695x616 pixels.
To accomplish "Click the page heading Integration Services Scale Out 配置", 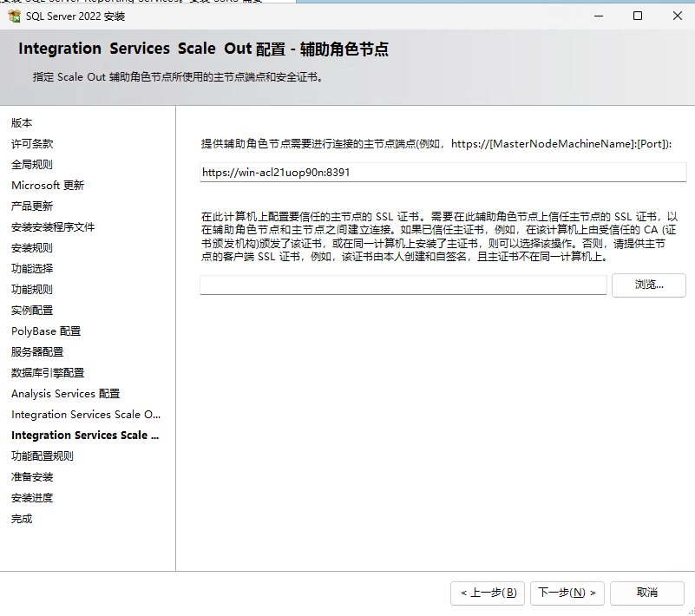I will tap(203, 49).
